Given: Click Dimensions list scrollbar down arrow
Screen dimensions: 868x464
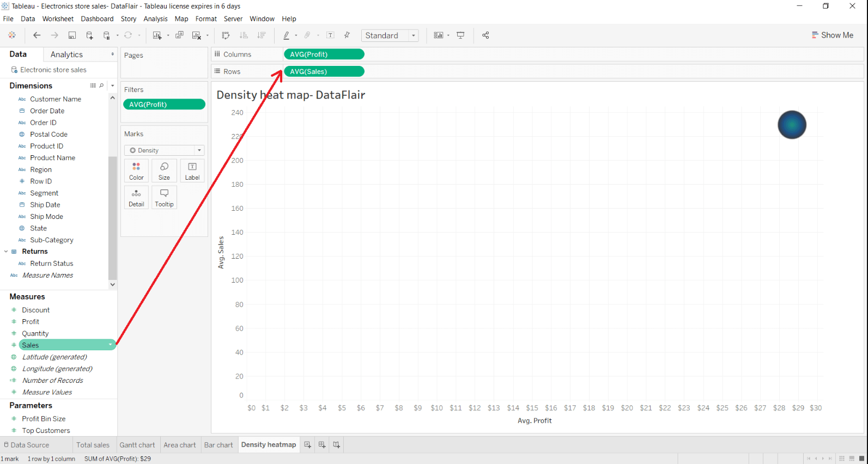Looking at the screenshot, I should (113, 284).
